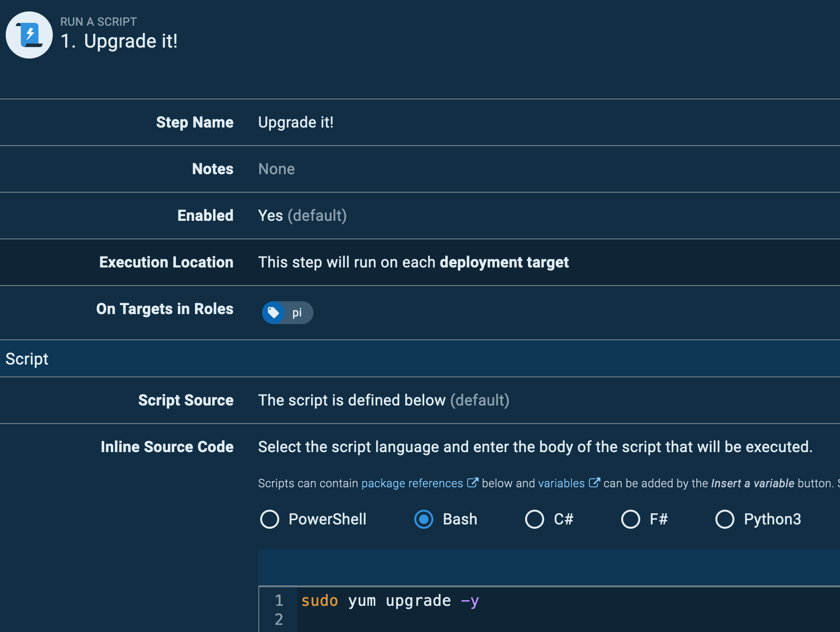840x632 pixels.
Task: Click the package references external link icon
Action: pyautogui.click(x=472, y=483)
